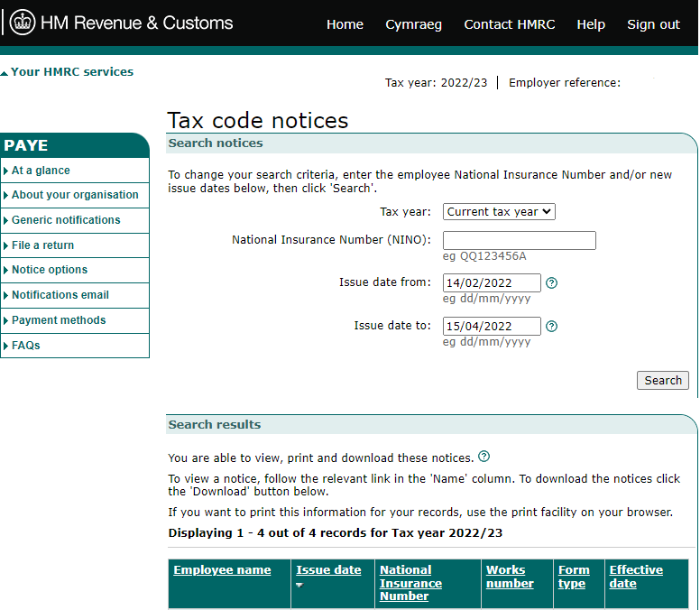Viewport: 700px width, 610px height.
Task: Sign out of HMRC account
Action: pyautogui.click(x=653, y=24)
